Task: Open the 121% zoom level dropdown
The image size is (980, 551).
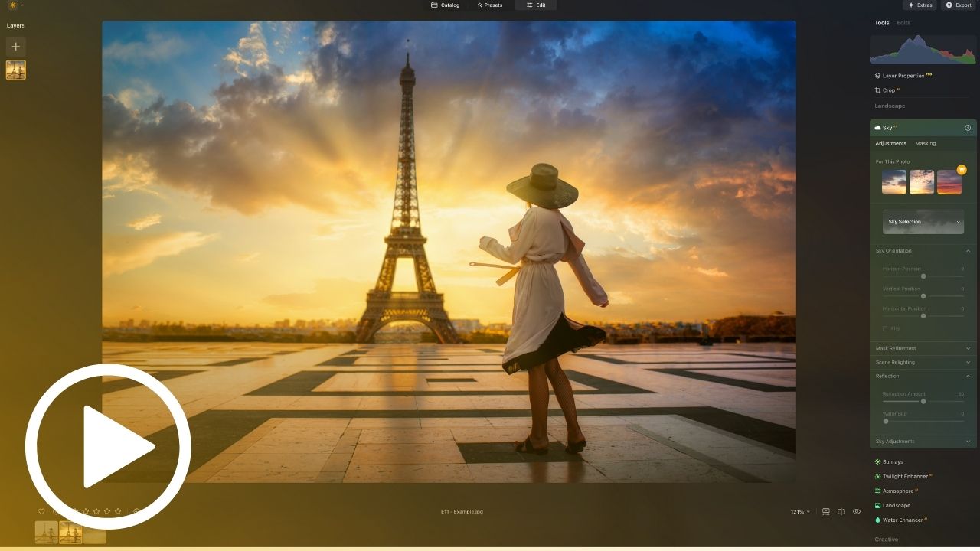Action: pyautogui.click(x=800, y=511)
